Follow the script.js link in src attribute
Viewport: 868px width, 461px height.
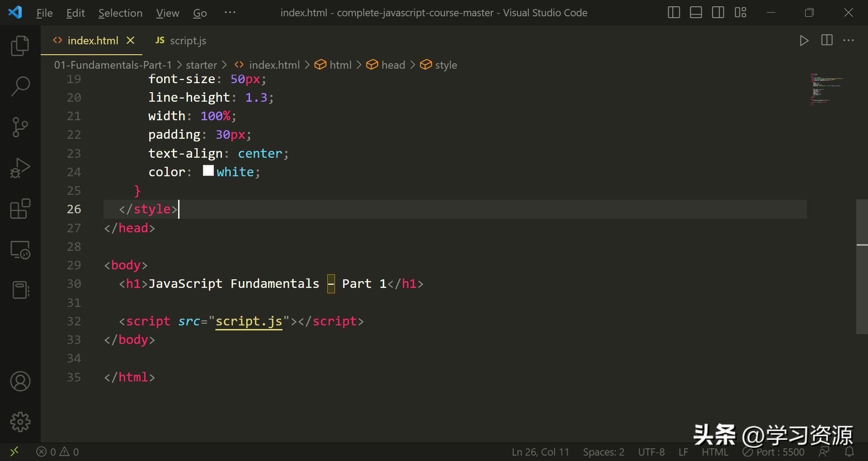pyautogui.click(x=249, y=321)
